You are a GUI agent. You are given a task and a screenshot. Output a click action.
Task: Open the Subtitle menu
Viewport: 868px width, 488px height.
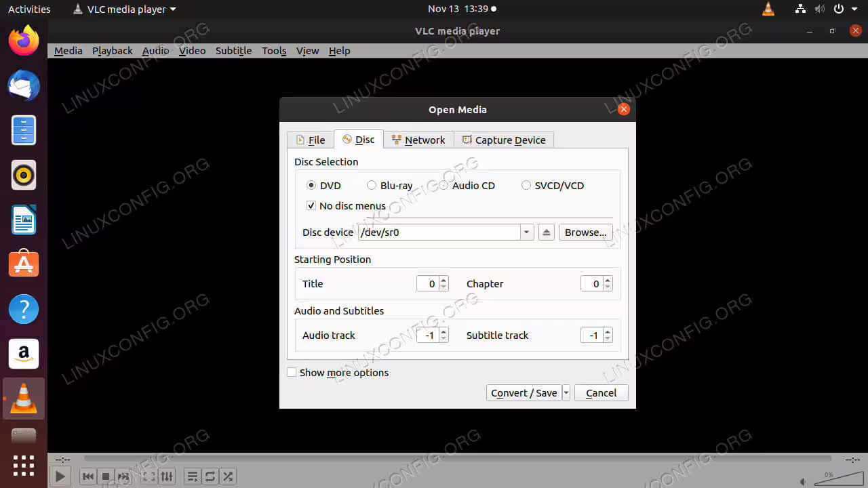point(233,51)
